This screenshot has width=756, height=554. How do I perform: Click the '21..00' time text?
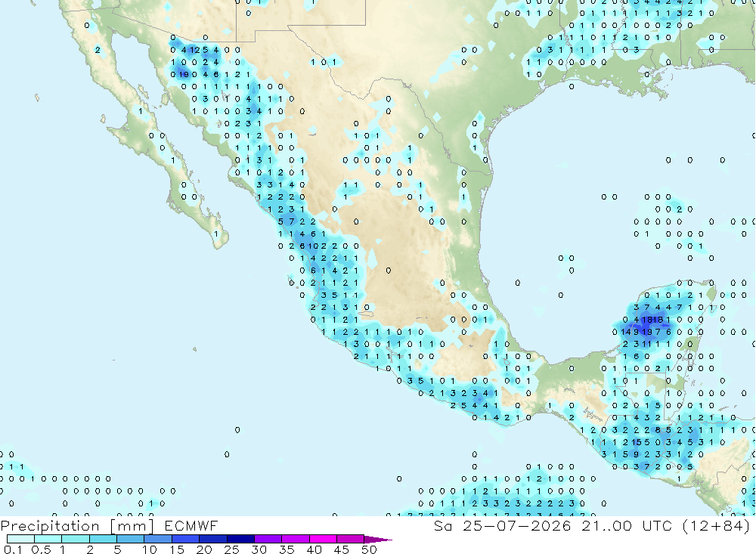tap(606, 525)
